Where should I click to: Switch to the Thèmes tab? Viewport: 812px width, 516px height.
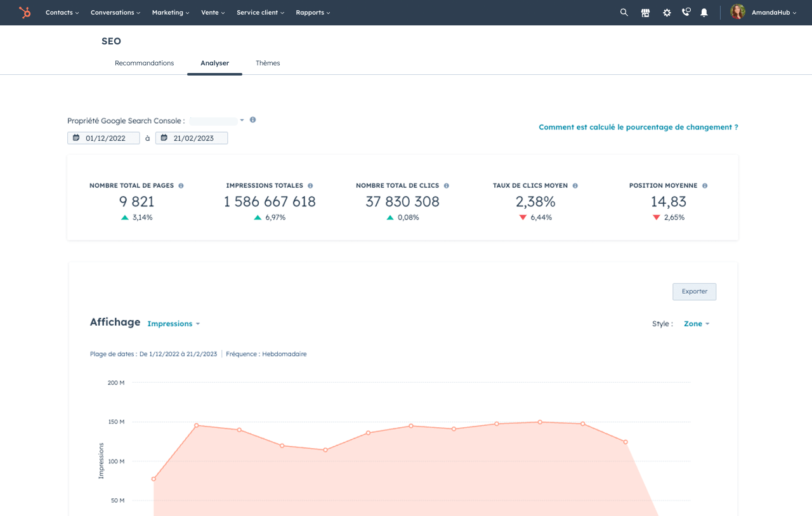tap(268, 63)
